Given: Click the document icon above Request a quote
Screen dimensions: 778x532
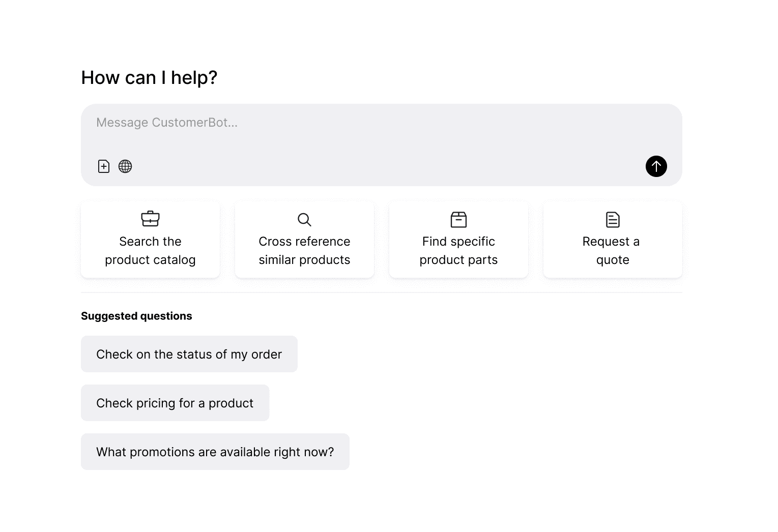Looking at the screenshot, I should point(612,219).
